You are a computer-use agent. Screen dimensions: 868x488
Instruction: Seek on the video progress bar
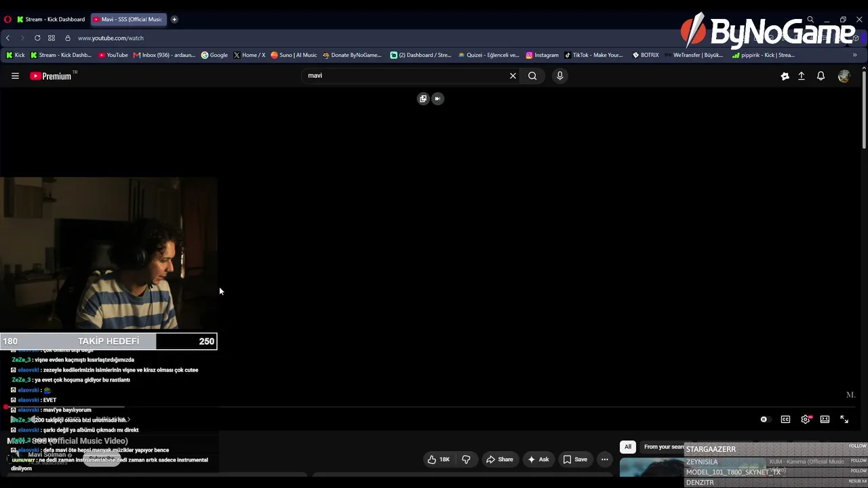pyautogui.click(x=431, y=407)
